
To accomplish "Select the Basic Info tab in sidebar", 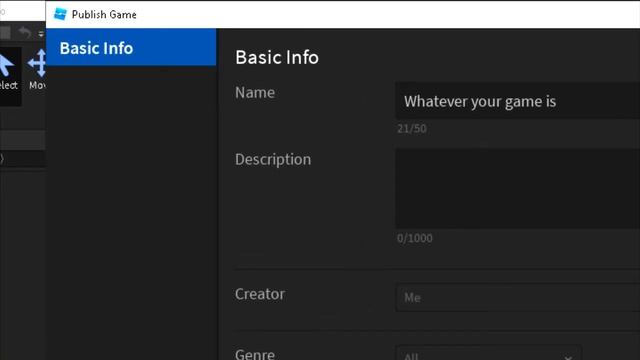I will point(131,47).
